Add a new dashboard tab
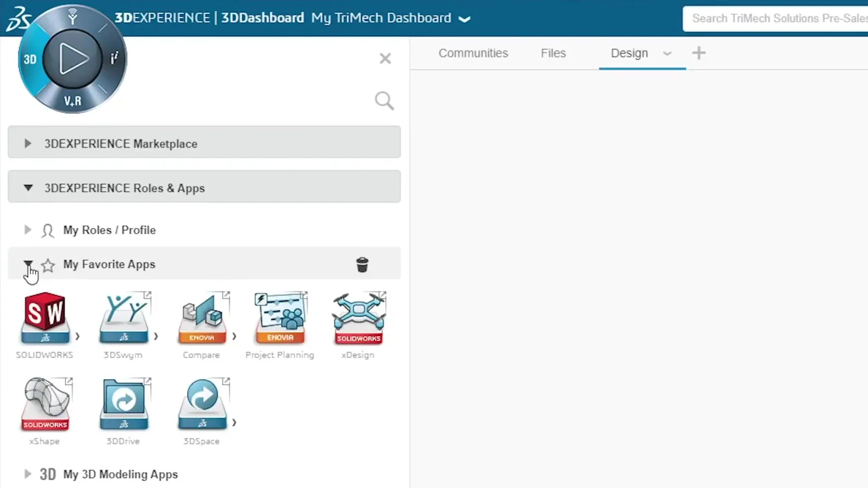The width and height of the screenshot is (868, 488). pyautogui.click(x=699, y=53)
